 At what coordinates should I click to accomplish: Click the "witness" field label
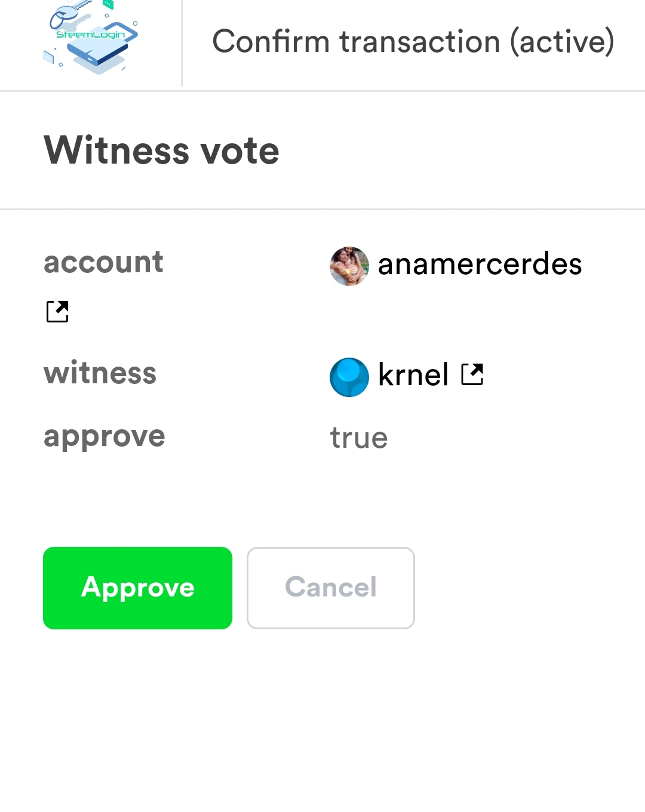[100, 373]
